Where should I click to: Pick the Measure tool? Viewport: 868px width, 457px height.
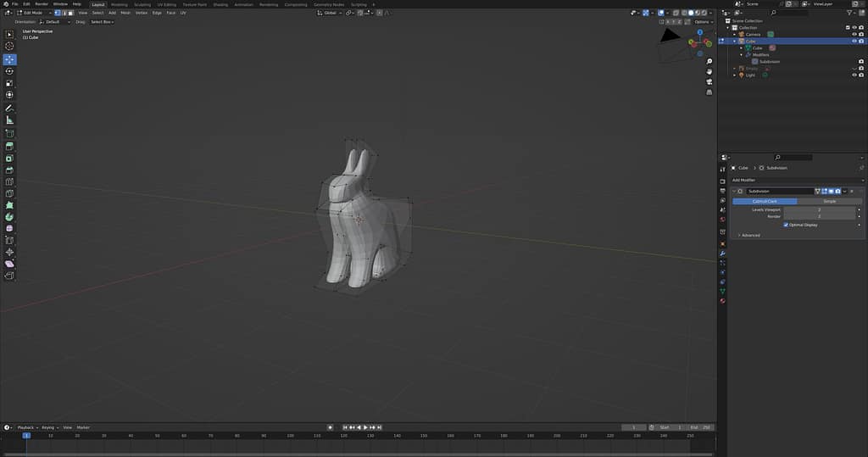10,120
